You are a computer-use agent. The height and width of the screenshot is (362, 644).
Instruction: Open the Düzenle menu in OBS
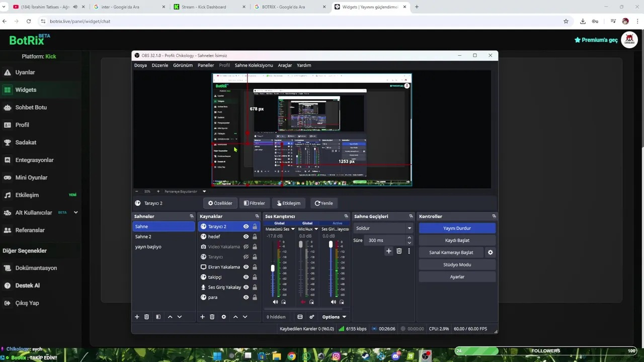(x=160, y=65)
